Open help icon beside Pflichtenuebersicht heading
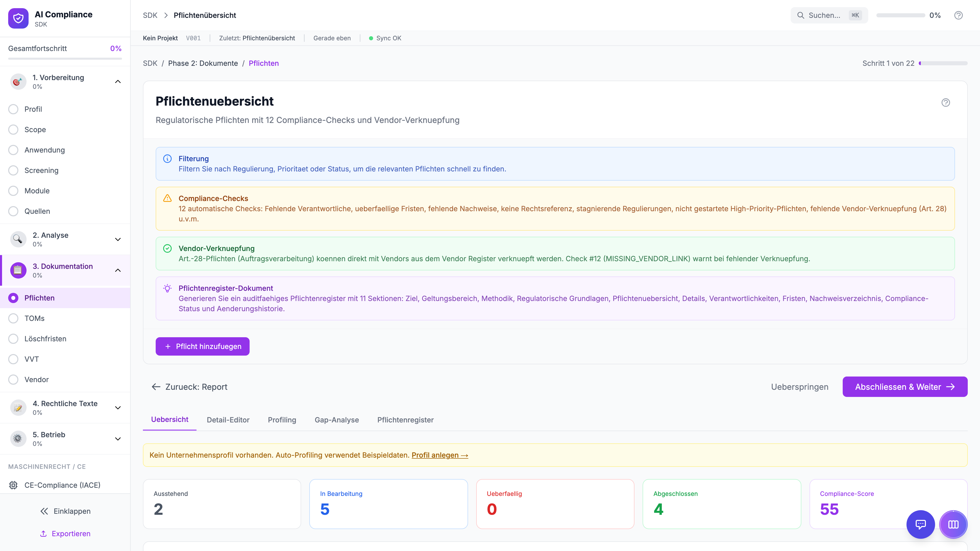Image resolution: width=980 pixels, height=551 pixels. tap(945, 103)
